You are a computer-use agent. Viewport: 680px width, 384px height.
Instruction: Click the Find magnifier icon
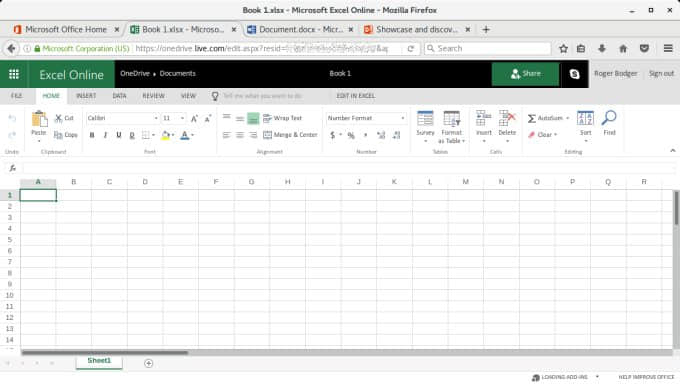point(609,118)
